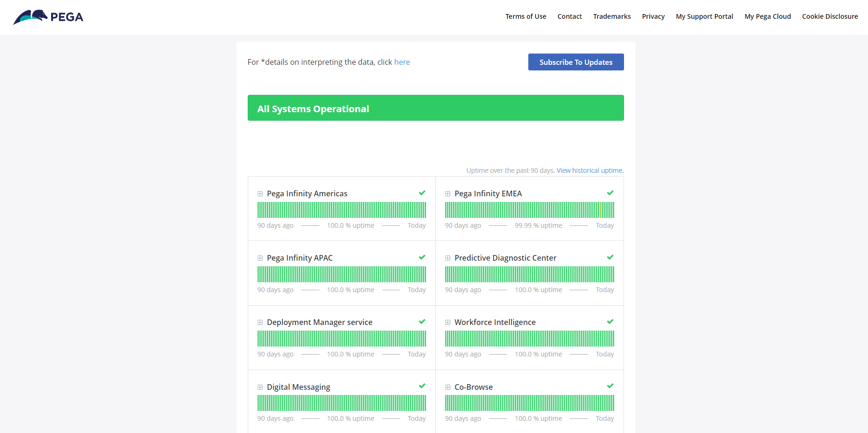Open Cookie Disclosure
Image resolution: width=868 pixels, height=433 pixels.
(830, 16)
